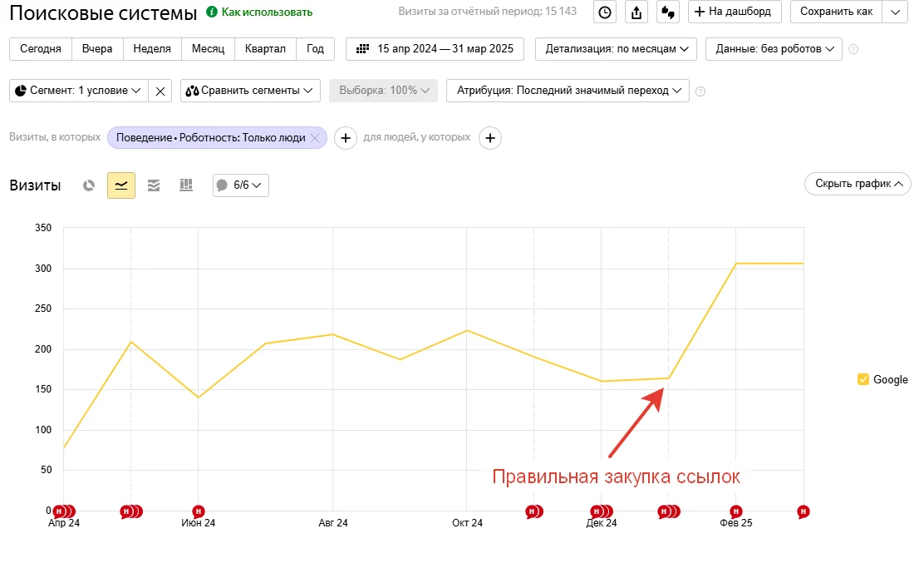Switch to the line chart icon
Viewport: 924px width, 563px height.
(x=121, y=185)
